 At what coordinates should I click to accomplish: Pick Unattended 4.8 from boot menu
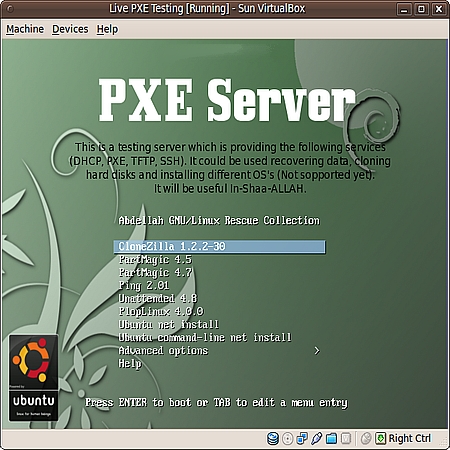coord(158,298)
